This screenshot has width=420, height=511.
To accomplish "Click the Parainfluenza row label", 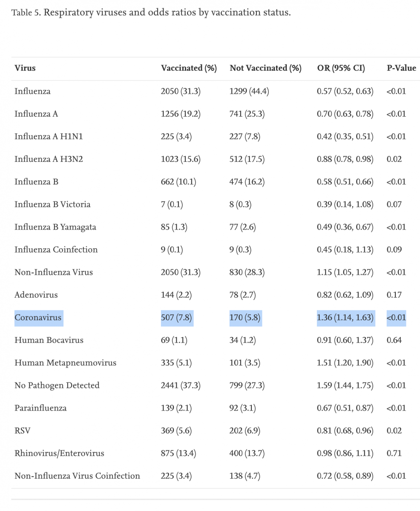I will (x=40, y=408).
